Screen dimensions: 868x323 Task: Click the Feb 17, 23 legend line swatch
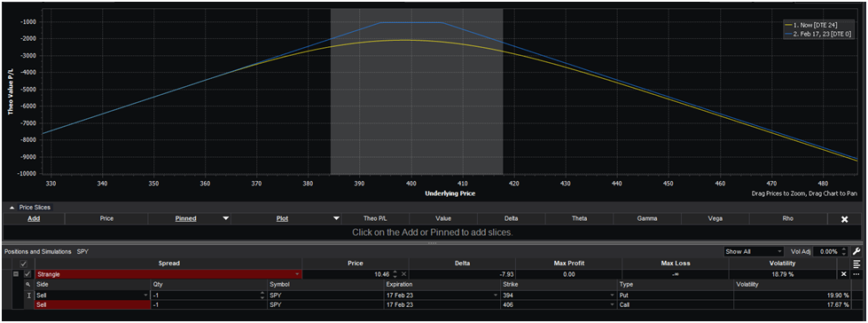pyautogui.click(x=789, y=35)
